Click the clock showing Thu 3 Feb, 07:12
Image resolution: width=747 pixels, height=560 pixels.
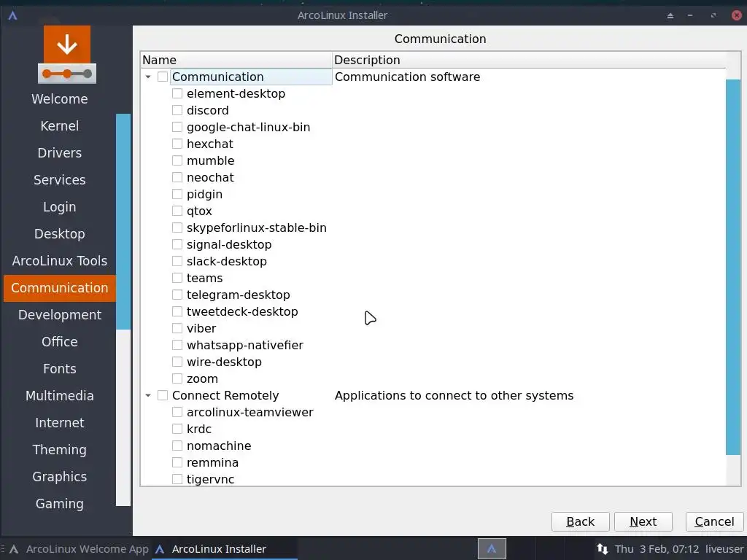(657, 549)
